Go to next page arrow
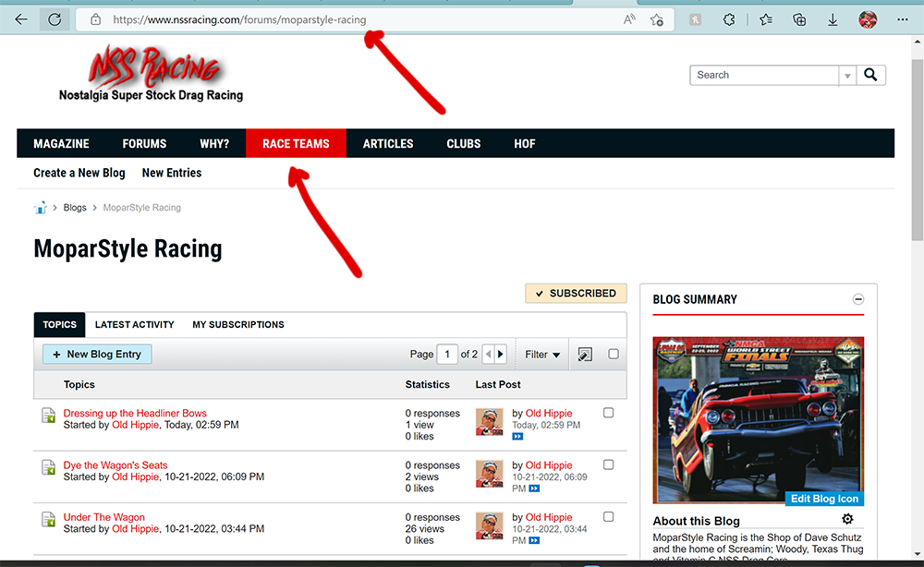Image resolution: width=924 pixels, height=567 pixels. coord(501,355)
